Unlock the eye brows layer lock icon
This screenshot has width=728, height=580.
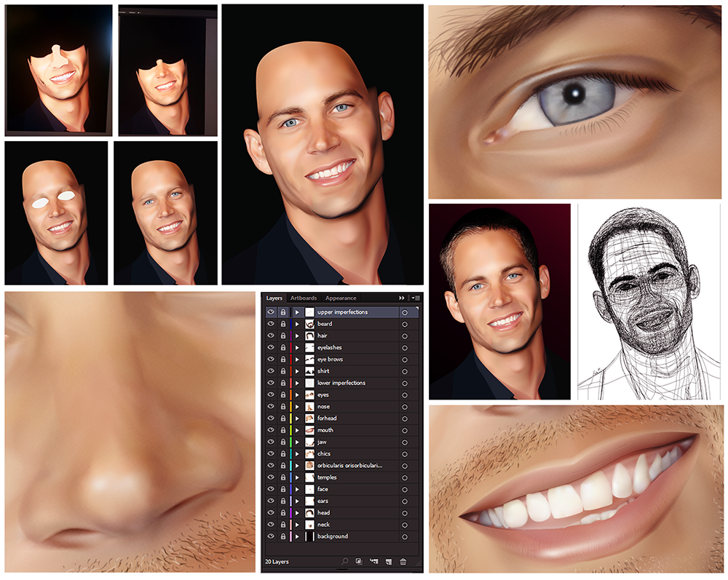[282, 359]
